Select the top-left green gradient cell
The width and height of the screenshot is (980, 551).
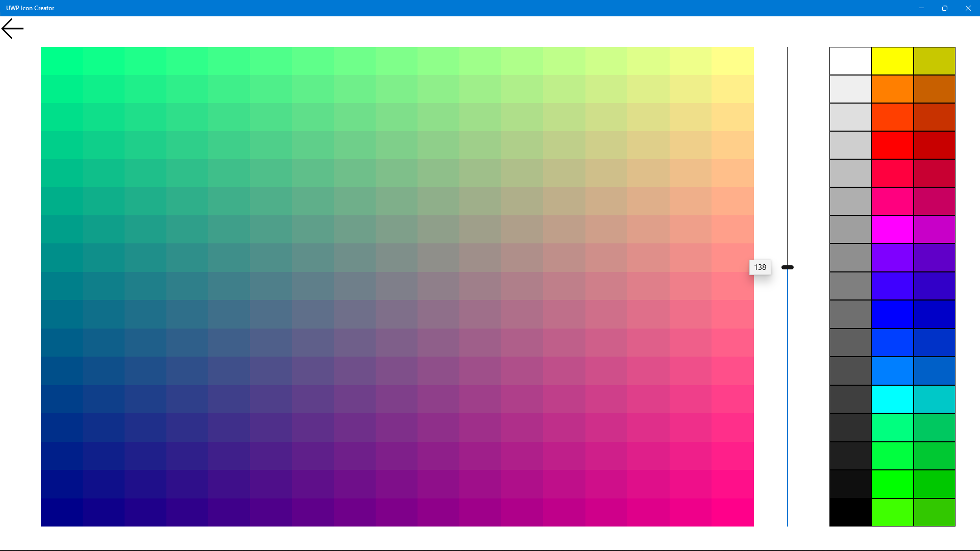(x=62, y=61)
